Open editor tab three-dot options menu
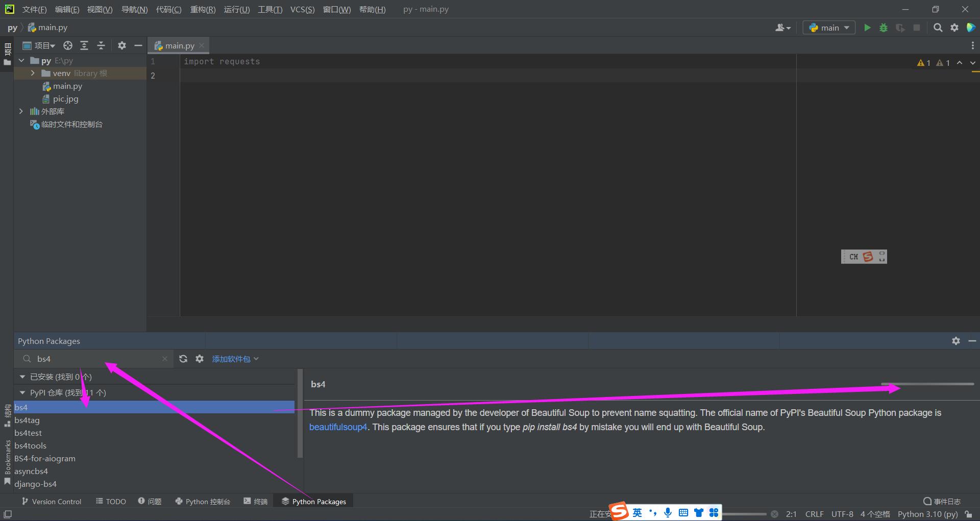The image size is (980, 521). click(972, 45)
